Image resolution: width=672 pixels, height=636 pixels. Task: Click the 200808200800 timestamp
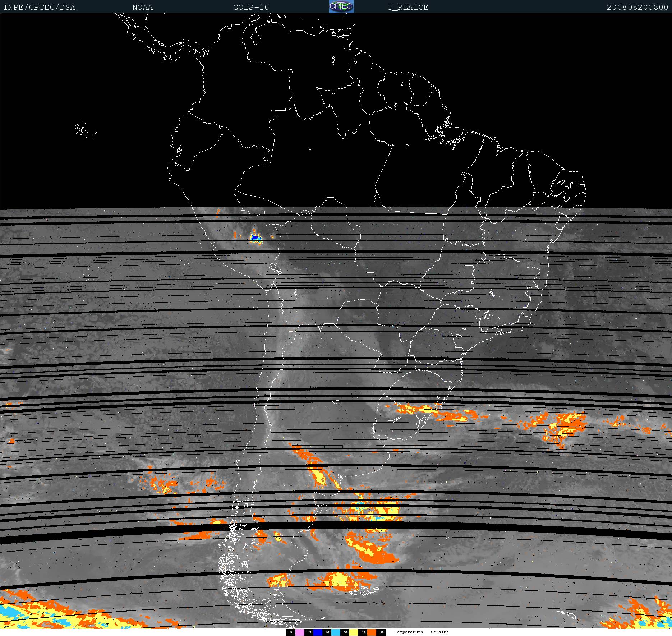(x=637, y=7)
